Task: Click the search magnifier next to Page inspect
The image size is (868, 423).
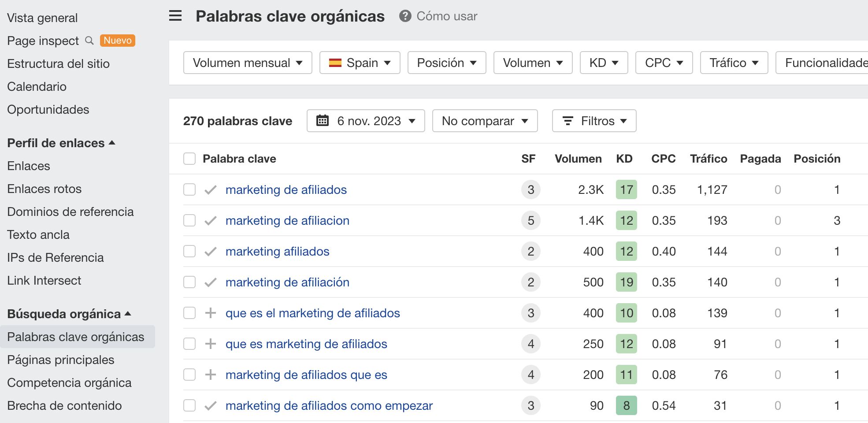Action: 89,41
